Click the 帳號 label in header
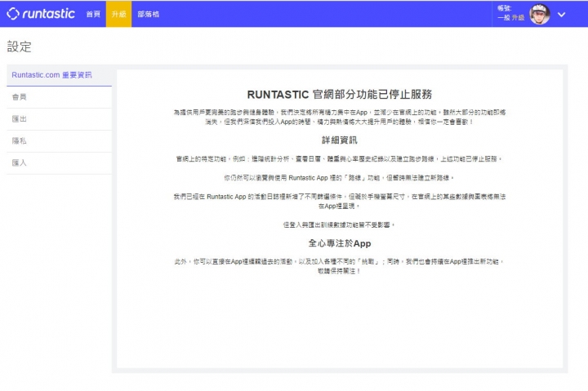Viewport: 588px width, 391px height. 505,8
